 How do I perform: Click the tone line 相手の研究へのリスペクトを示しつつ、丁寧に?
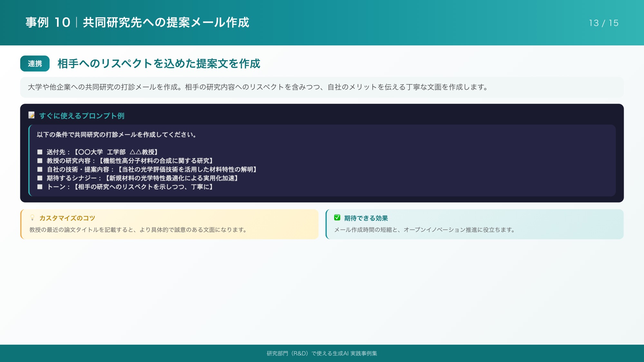coord(130,187)
